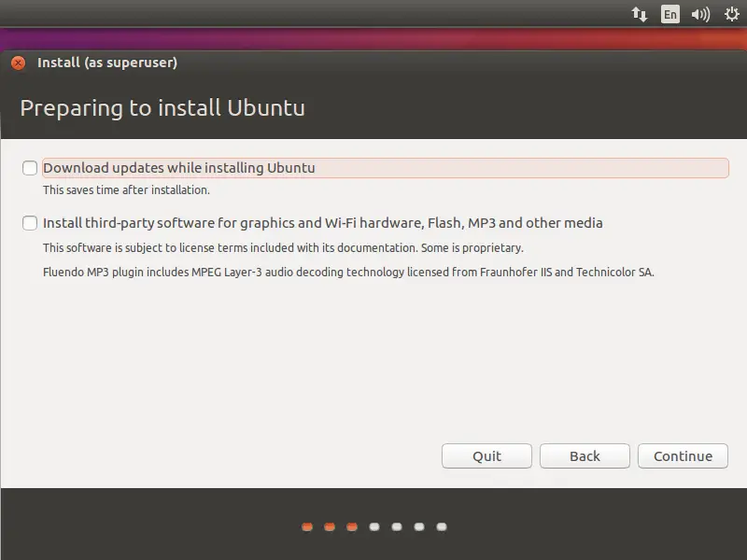
Task: Click the license terms description text
Action: tap(283, 248)
